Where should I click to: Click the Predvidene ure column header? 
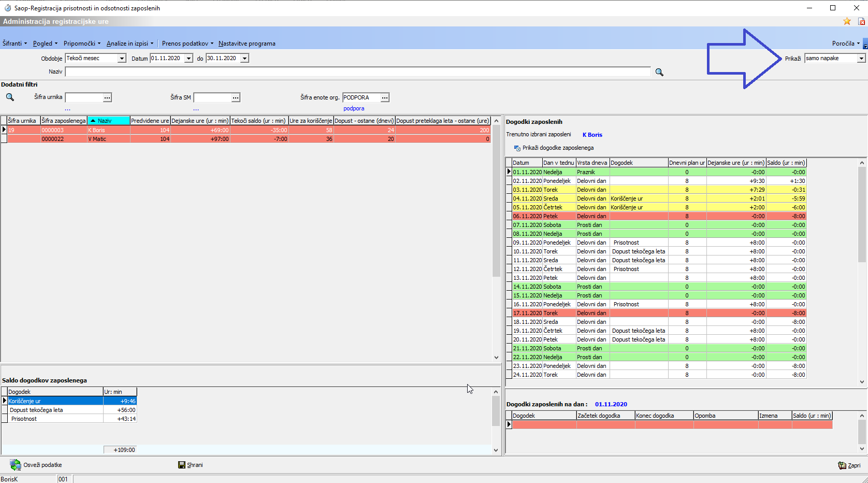150,121
